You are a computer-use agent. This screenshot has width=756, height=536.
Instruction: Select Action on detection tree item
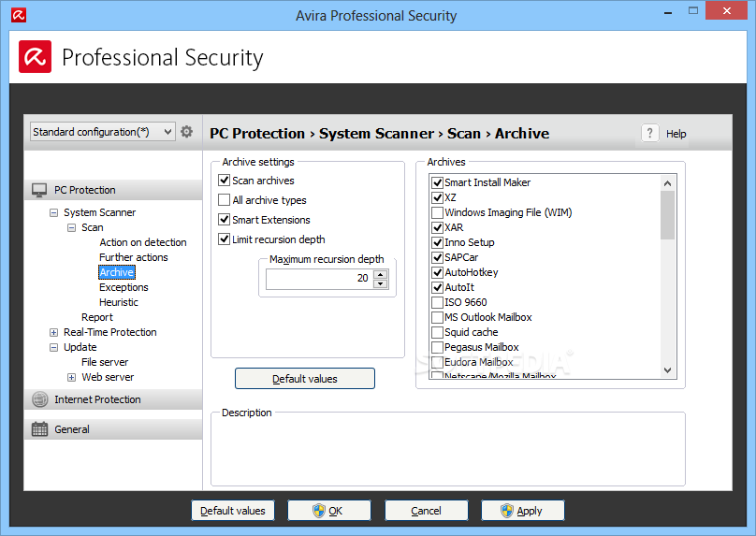(x=143, y=242)
